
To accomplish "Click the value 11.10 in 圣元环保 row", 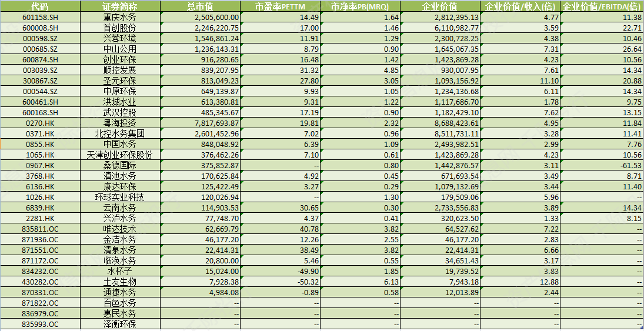I will (520, 81).
